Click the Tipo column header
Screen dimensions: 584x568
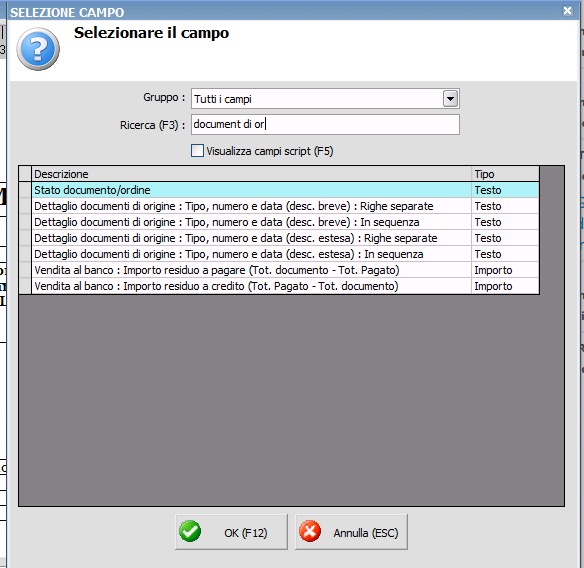click(x=505, y=174)
